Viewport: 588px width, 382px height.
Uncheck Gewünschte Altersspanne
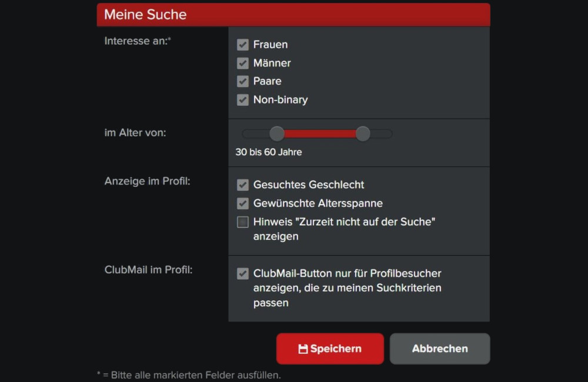pyautogui.click(x=243, y=203)
